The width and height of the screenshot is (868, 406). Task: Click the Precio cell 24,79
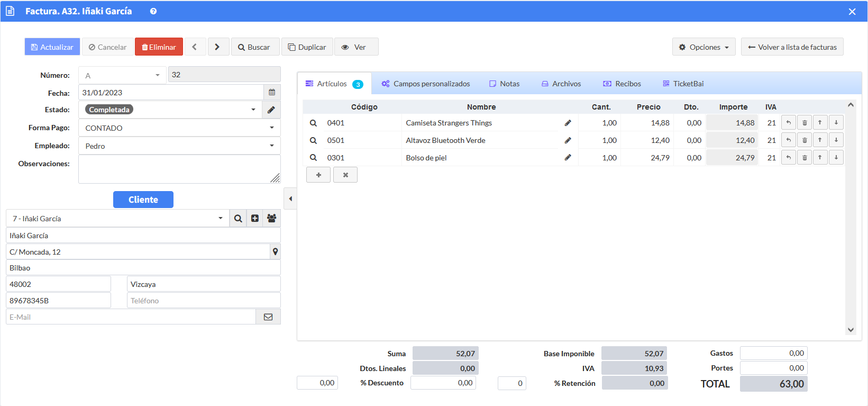tap(647, 158)
